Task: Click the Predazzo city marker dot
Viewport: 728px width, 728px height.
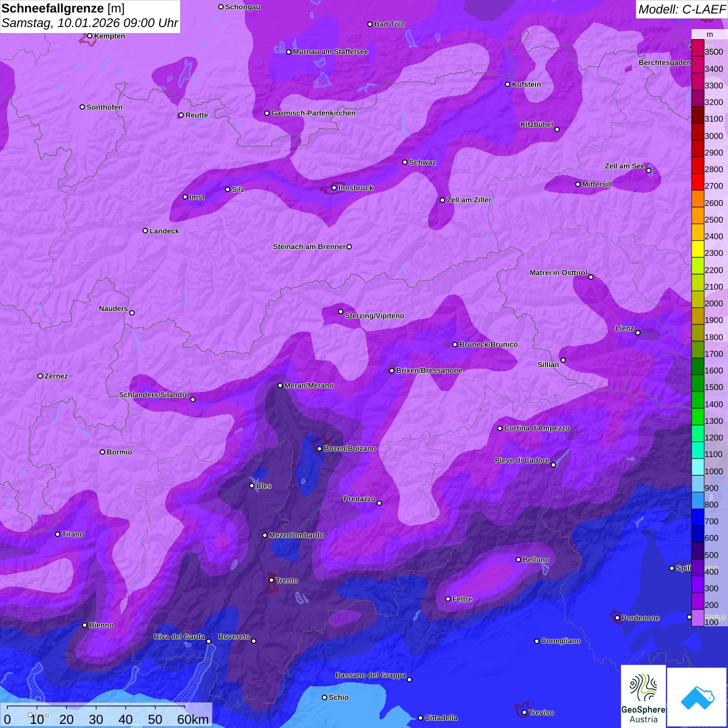Action: pos(379,503)
